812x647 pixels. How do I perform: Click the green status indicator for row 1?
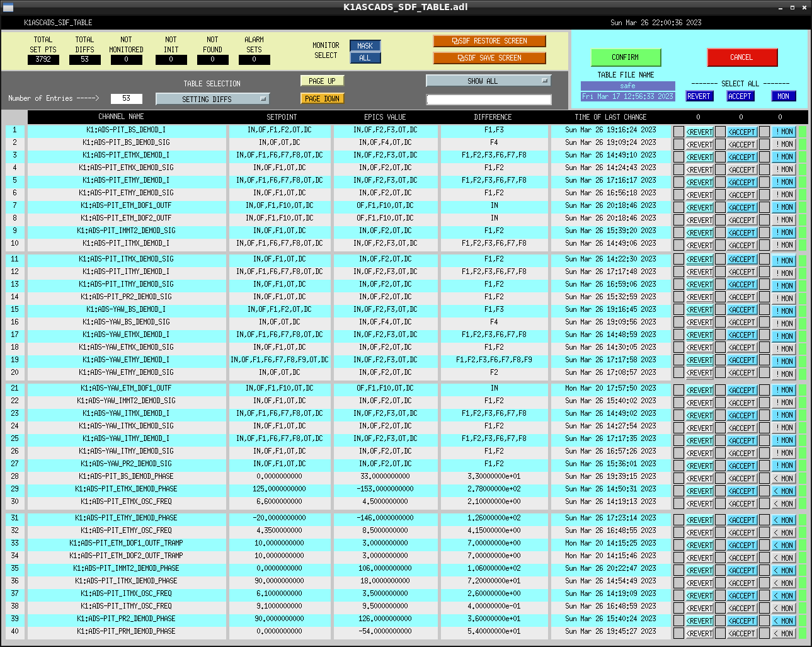(x=802, y=132)
